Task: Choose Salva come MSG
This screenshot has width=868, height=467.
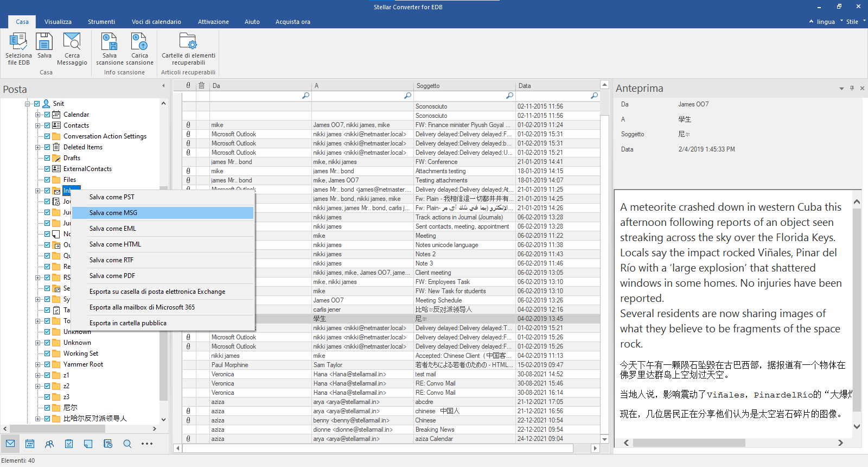Action: [x=163, y=213]
